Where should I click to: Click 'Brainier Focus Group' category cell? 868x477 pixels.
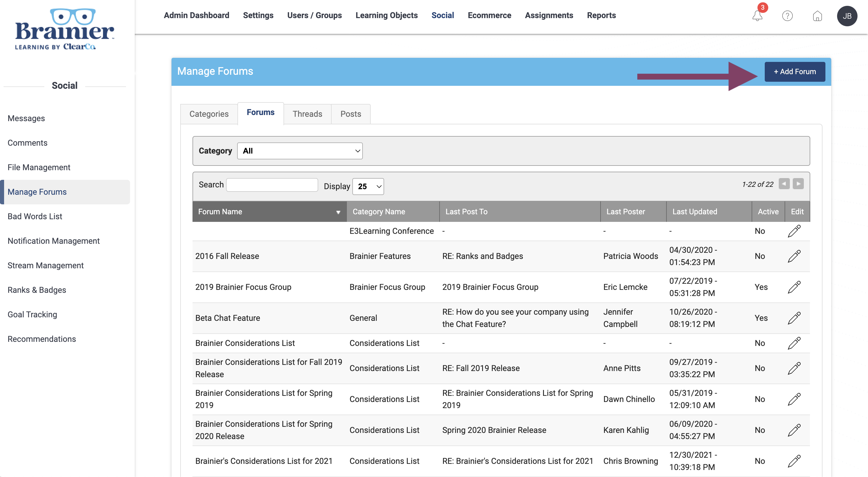pos(387,287)
